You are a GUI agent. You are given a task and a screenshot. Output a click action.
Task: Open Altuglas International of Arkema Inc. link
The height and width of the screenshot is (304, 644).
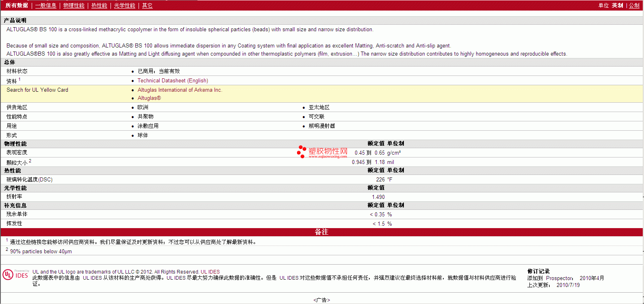tap(180, 90)
